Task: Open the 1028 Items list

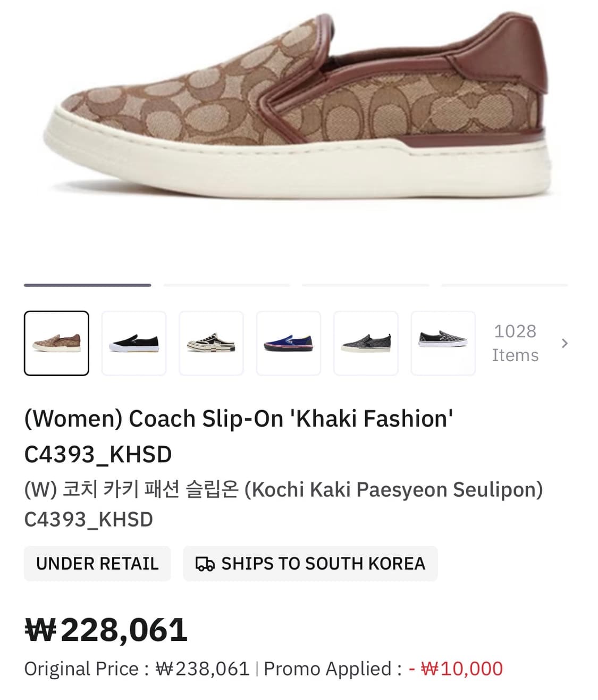Action: pyautogui.click(x=515, y=343)
